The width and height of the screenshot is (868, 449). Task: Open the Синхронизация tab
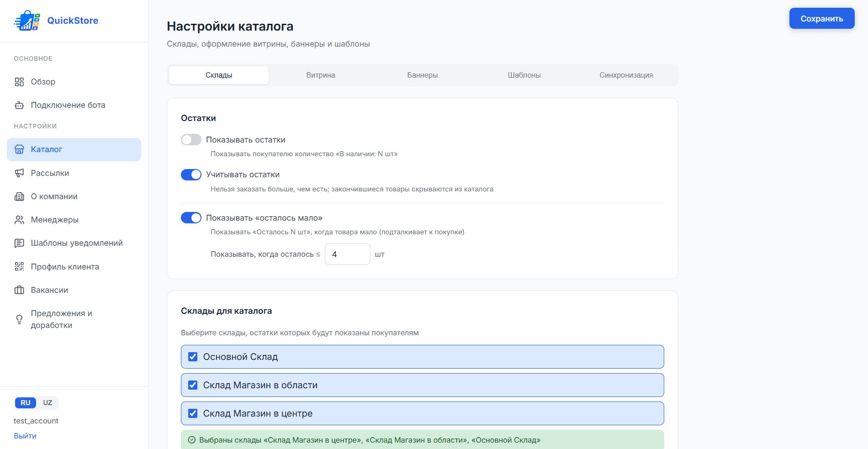(x=626, y=75)
